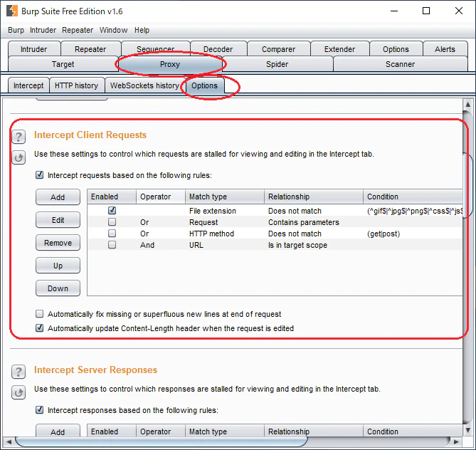Viewport: 476px width, 450px height.
Task: Switch to the Spider tab
Action: (x=277, y=64)
